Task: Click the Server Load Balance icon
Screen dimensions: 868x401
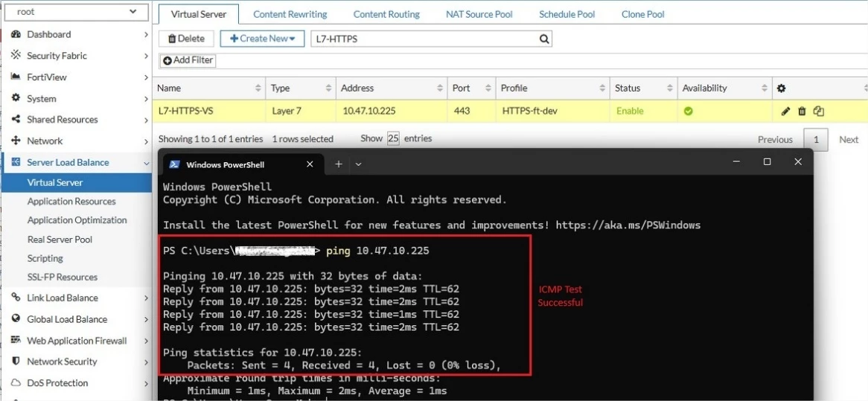Action: [x=16, y=162]
